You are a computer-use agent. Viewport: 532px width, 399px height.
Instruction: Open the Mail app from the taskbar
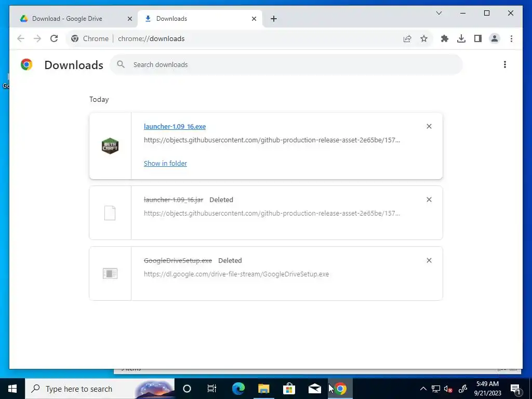(x=314, y=389)
